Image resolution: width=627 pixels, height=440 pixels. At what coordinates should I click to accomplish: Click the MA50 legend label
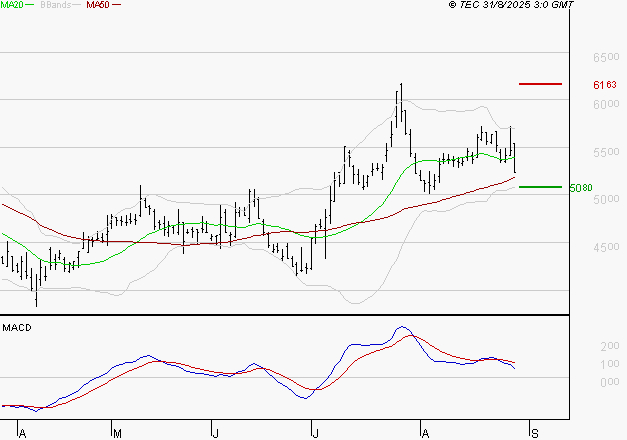pos(98,5)
